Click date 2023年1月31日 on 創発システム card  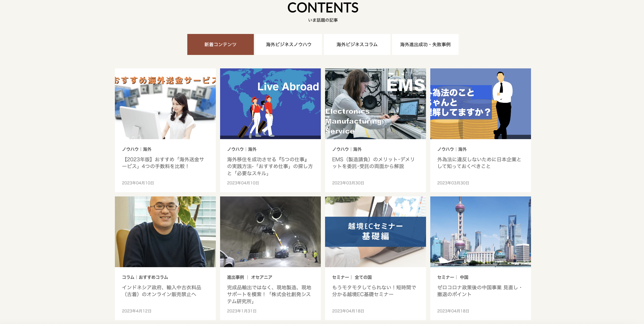pyautogui.click(x=242, y=311)
